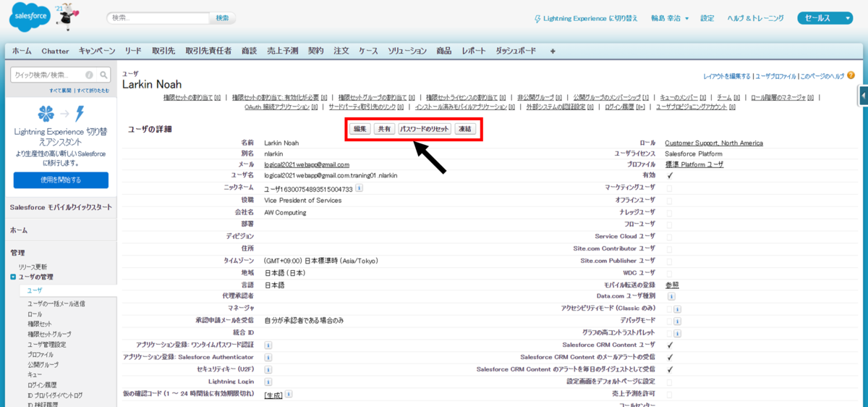The image size is (868, 407).
Task: Toggle the Site.com Contributor ユーザ checkbox
Action: tap(669, 248)
